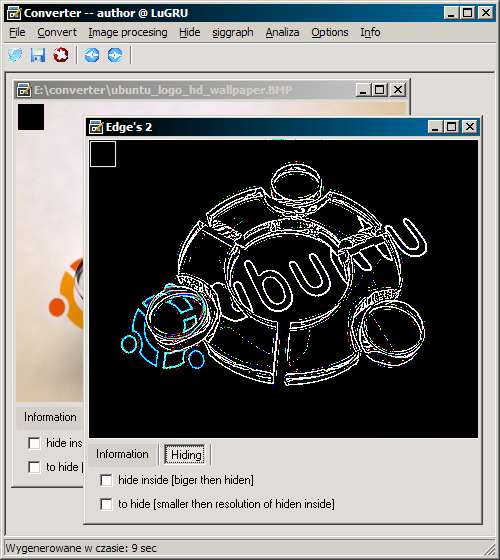Click the Converter title bar app icon
Image resolution: width=500 pixels, height=560 pixels.
(x=14, y=13)
